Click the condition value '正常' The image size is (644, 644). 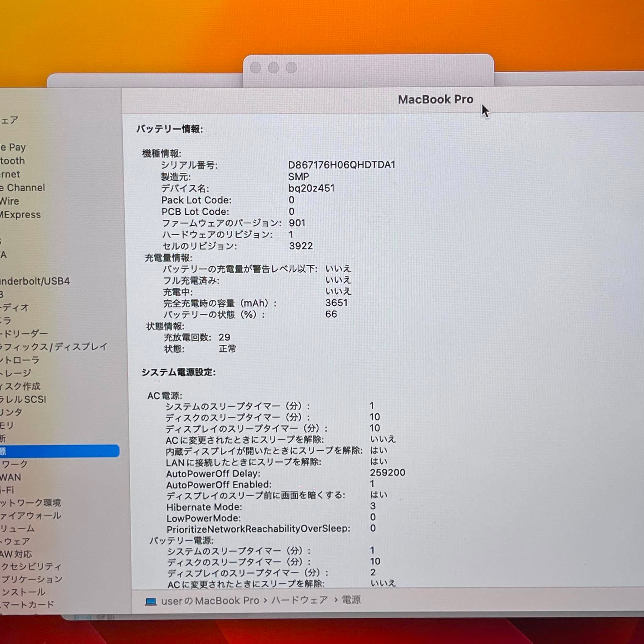pyautogui.click(x=227, y=349)
